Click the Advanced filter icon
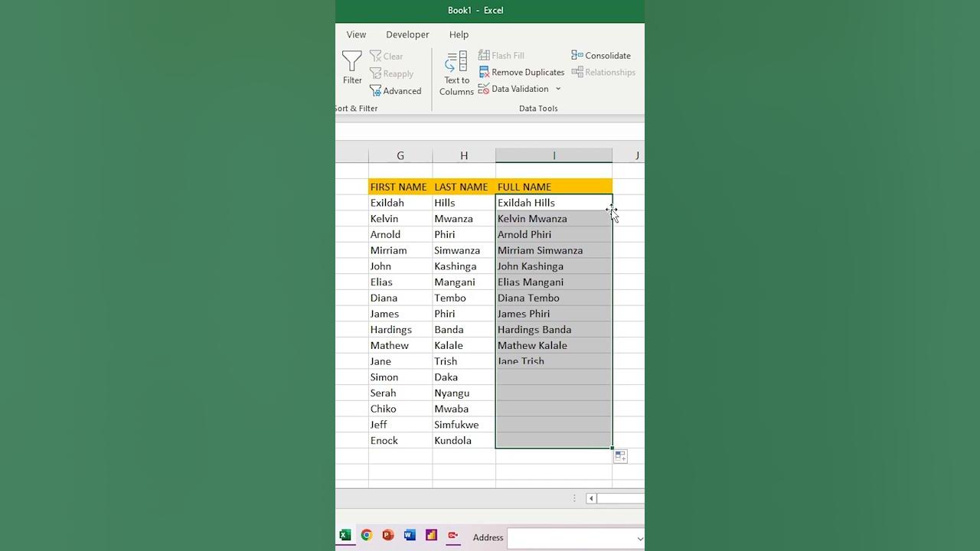Viewport: 980px width, 551px height. pos(375,91)
